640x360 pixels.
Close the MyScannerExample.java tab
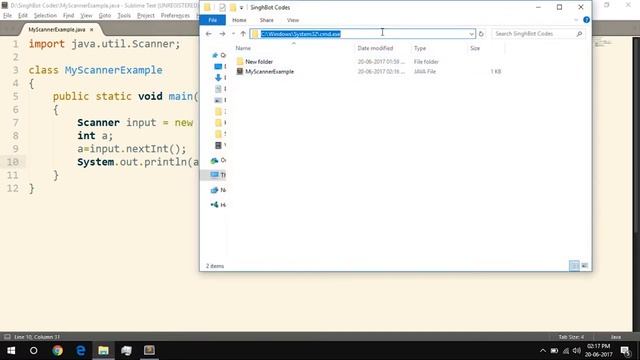(x=91, y=30)
